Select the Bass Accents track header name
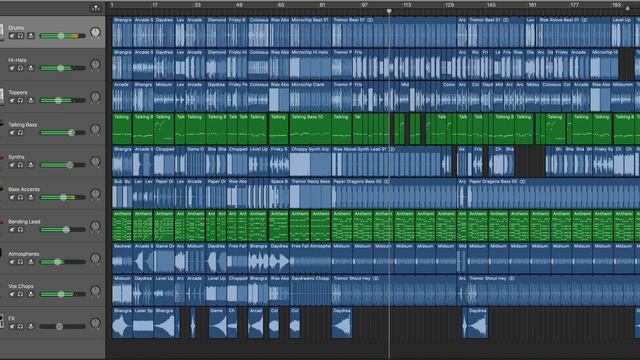The width and height of the screenshot is (640, 360). 24,189
